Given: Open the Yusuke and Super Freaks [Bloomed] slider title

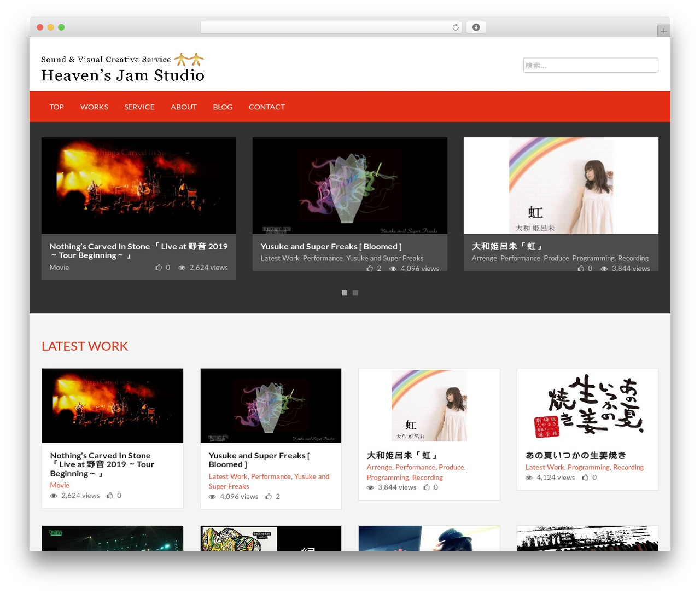Looking at the screenshot, I should 331,247.
